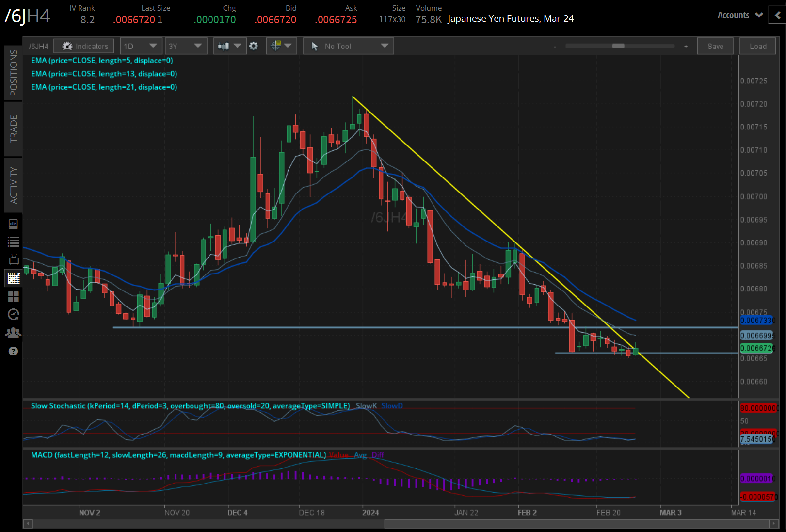Toggle the SlowK plot in Slow Stochastic
The width and height of the screenshot is (786, 532).
point(366,406)
